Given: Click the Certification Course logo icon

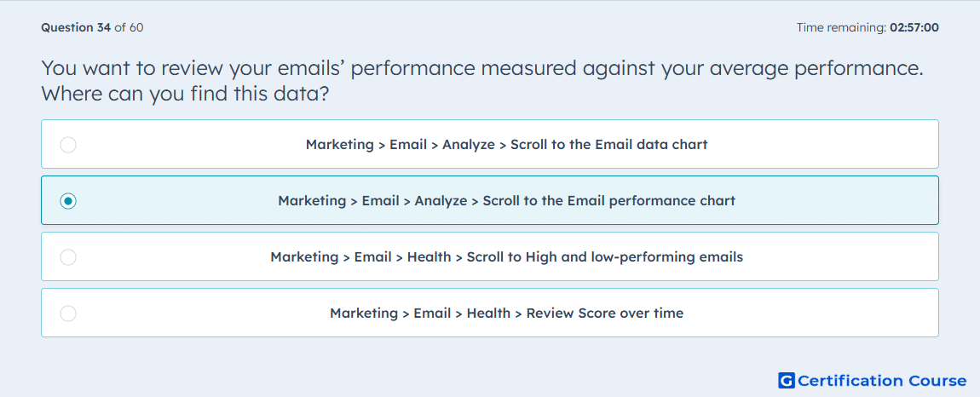Looking at the screenshot, I should (787, 380).
